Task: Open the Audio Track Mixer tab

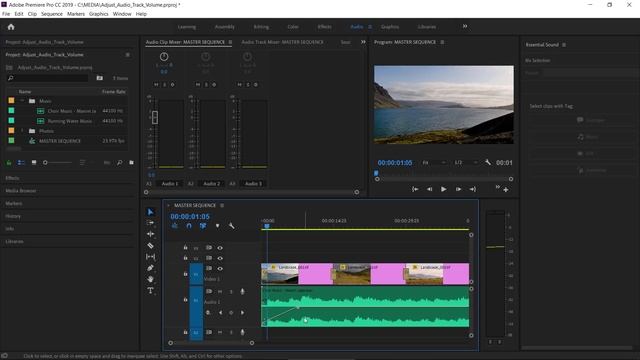Action: point(282,42)
